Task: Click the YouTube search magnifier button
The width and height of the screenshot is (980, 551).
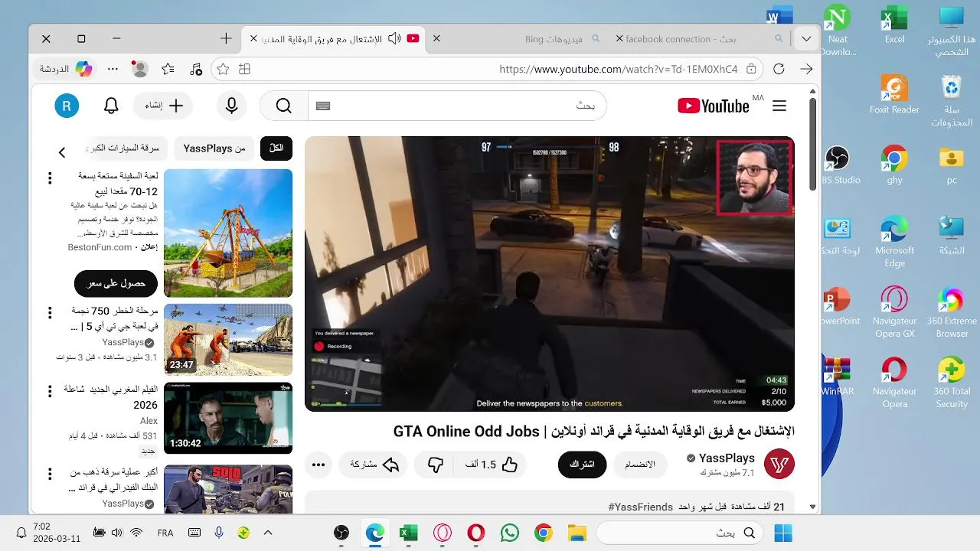Action: (284, 106)
